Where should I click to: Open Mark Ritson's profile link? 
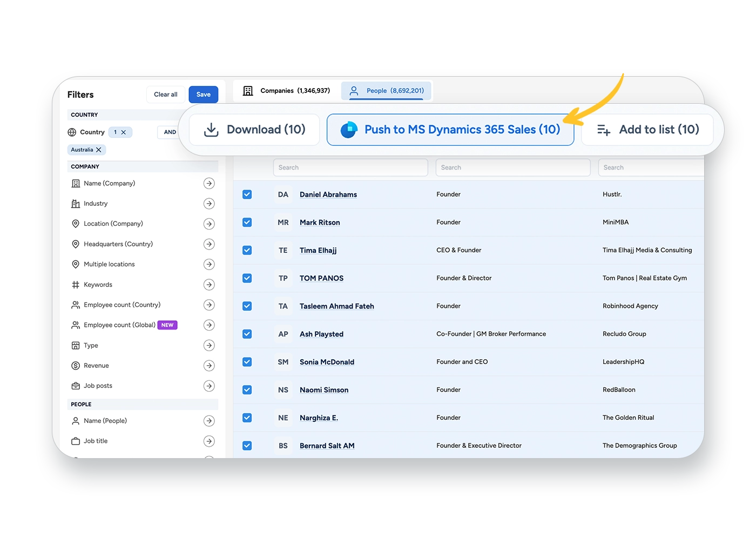(x=320, y=223)
